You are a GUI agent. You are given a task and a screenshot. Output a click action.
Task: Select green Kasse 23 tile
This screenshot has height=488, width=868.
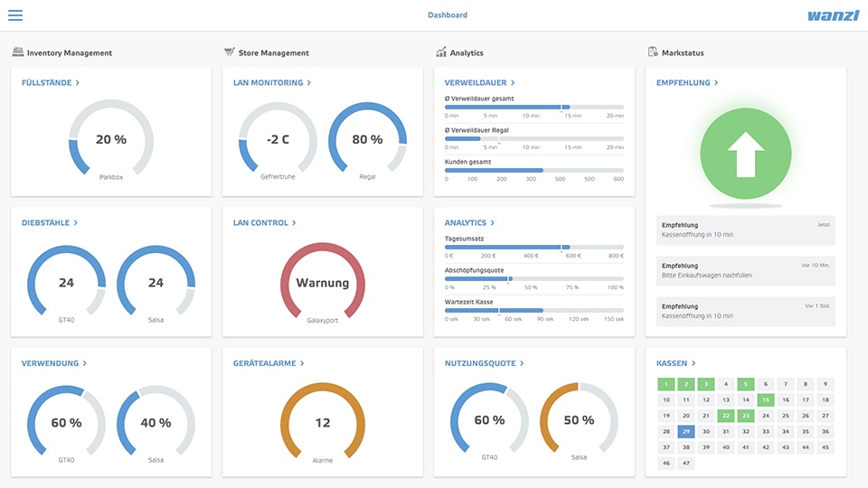[746, 416]
